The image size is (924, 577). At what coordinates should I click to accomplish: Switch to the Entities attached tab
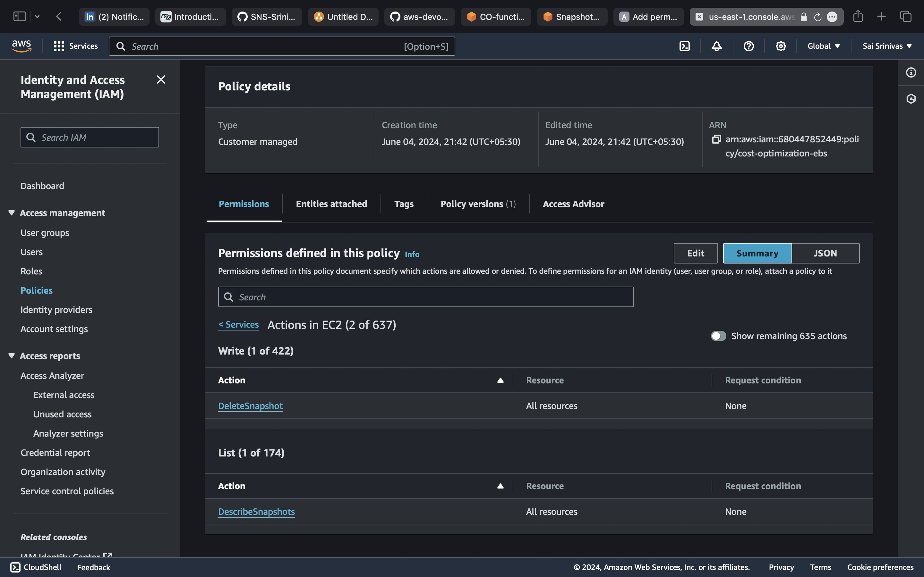[x=331, y=204]
